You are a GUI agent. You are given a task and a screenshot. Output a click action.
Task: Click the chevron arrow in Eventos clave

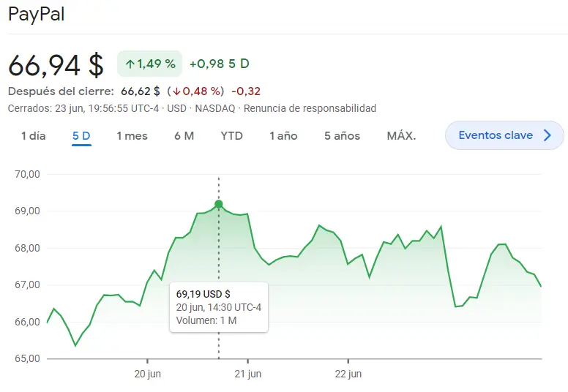coord(548,135)
